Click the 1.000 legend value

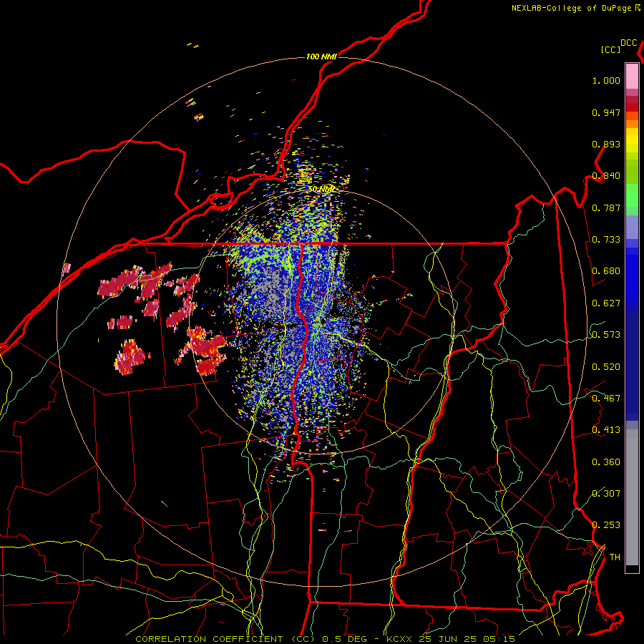click(606, 80)
